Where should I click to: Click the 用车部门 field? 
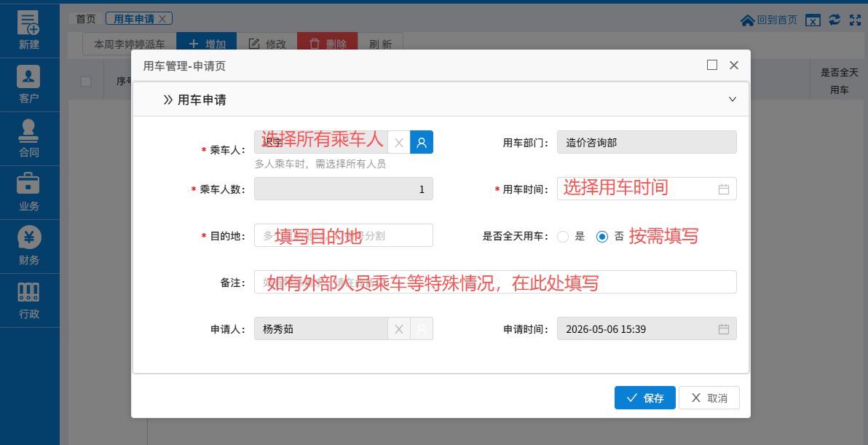point(647,142)
